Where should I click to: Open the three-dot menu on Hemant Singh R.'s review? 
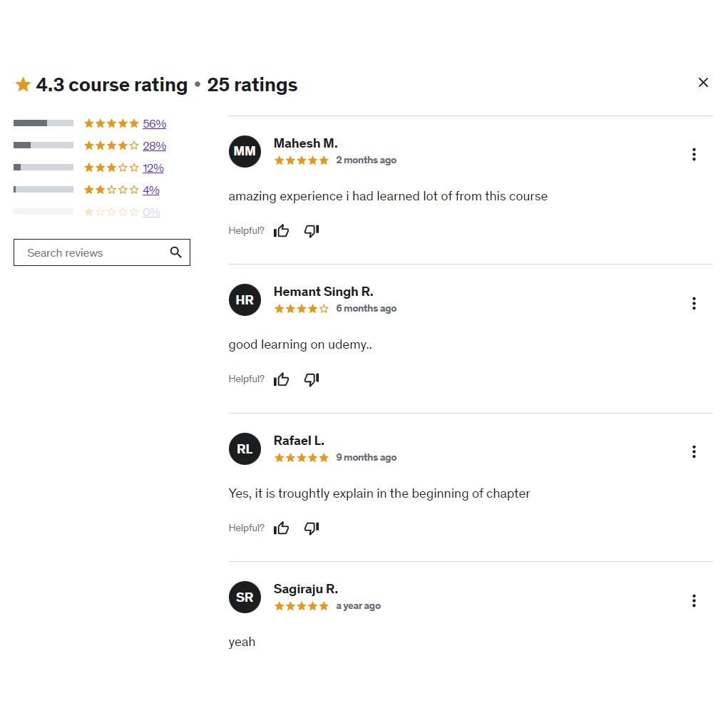pyautogui.click(x=694, y=303)
